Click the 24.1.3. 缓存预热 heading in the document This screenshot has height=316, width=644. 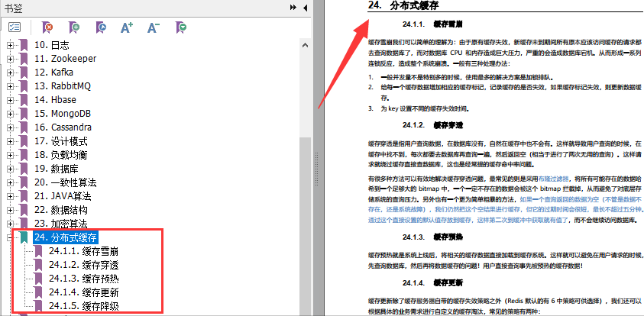pos(432,237)
